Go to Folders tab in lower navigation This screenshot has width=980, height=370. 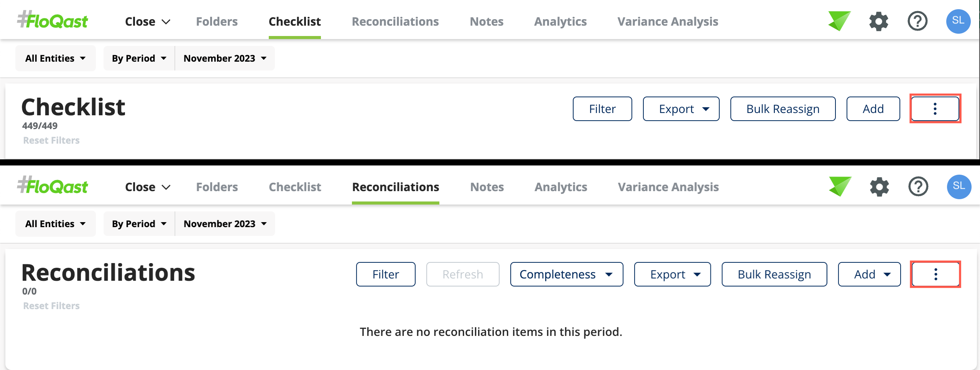[217, 187]
